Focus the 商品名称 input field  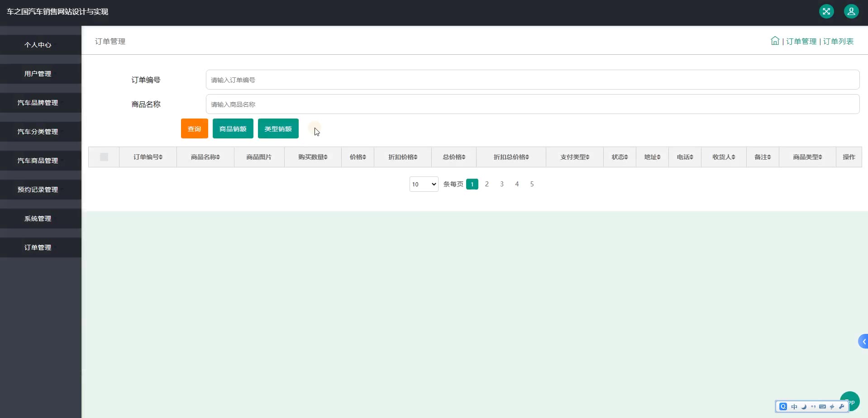pos(533,104)
